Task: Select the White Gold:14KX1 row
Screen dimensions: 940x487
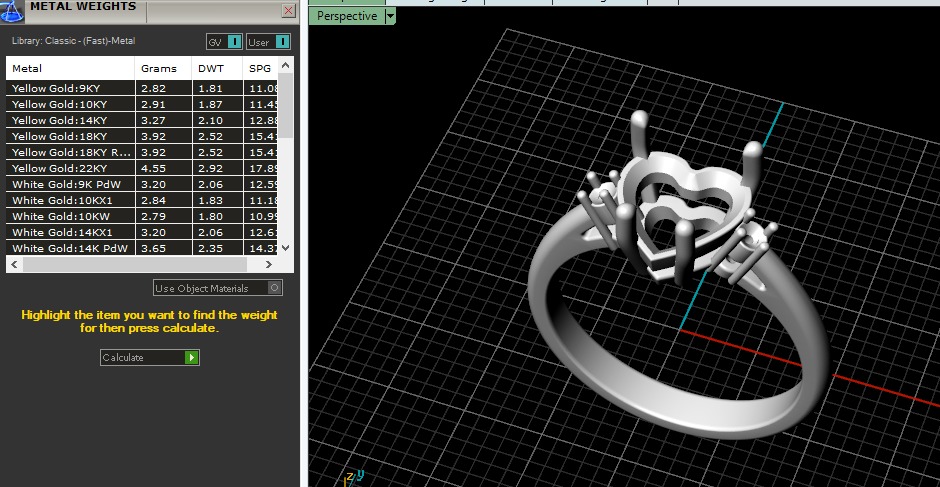Action: tap(142, 232)
